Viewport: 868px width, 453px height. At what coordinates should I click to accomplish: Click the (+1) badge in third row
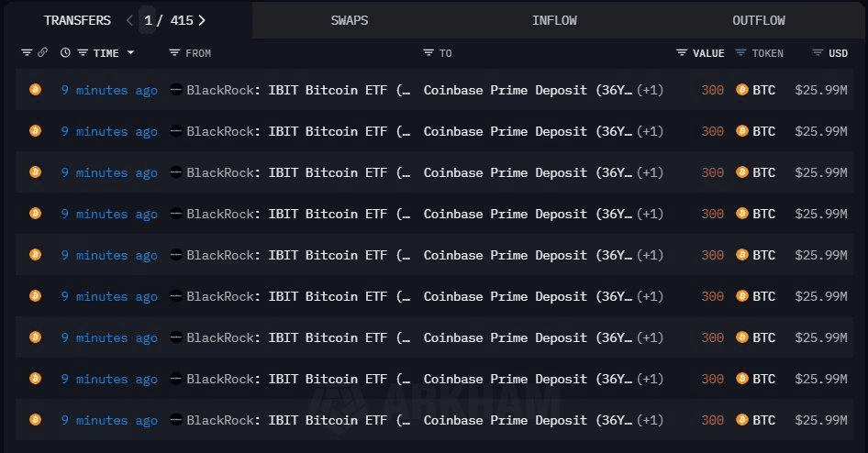[x=650, y=172]
